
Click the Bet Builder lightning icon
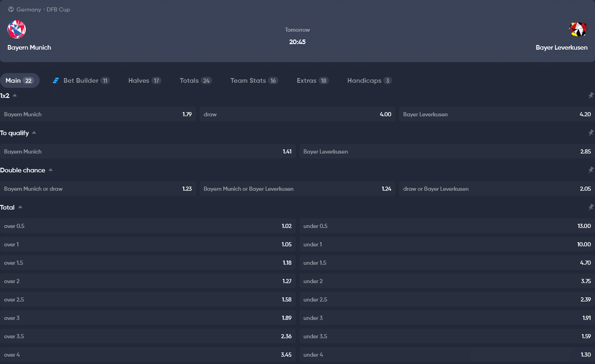(56, 80)
